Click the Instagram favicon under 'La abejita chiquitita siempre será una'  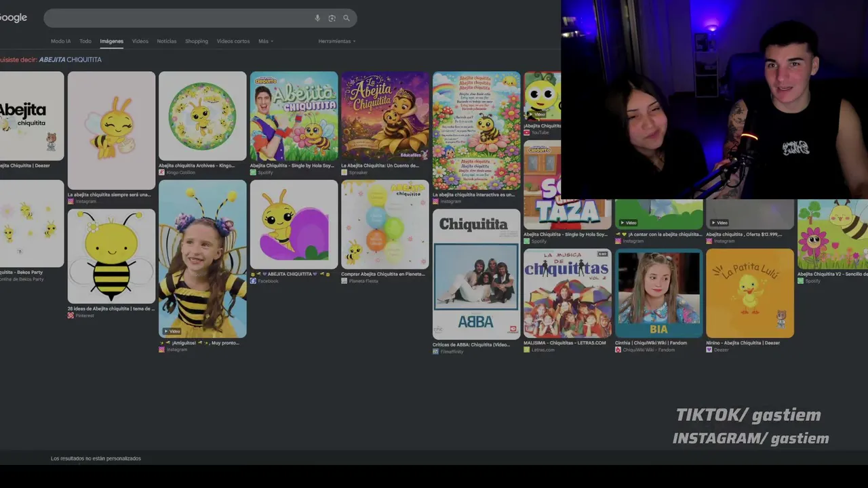click(70, 201)
